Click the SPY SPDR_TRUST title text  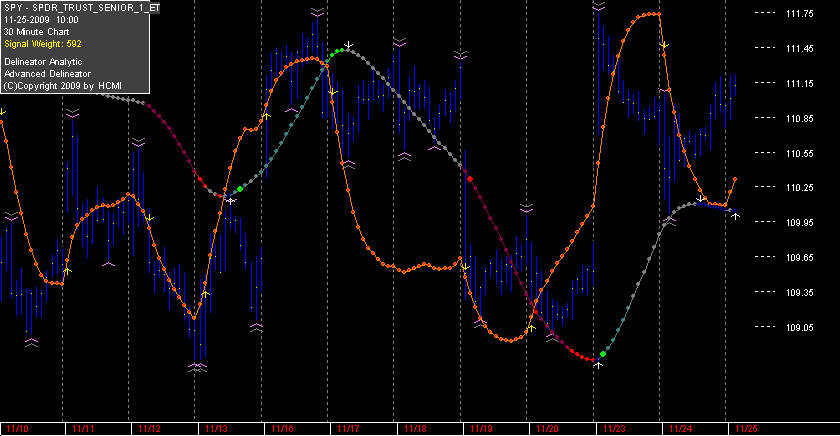point(81,8)
